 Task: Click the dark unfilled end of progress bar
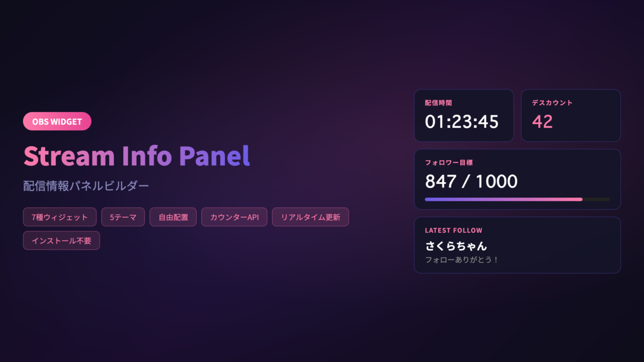pyautogui.click(x=597, y=200)
